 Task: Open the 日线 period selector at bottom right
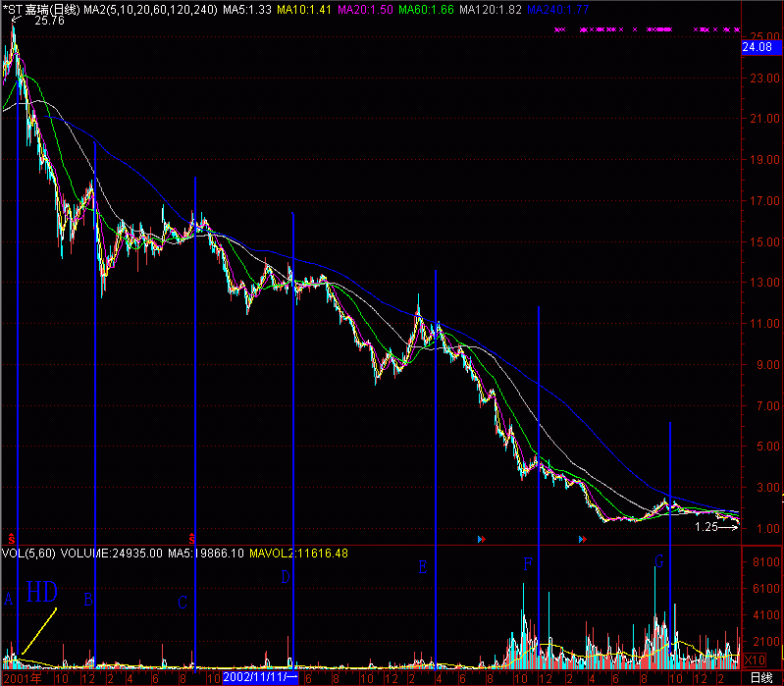[x=759, y=678]
